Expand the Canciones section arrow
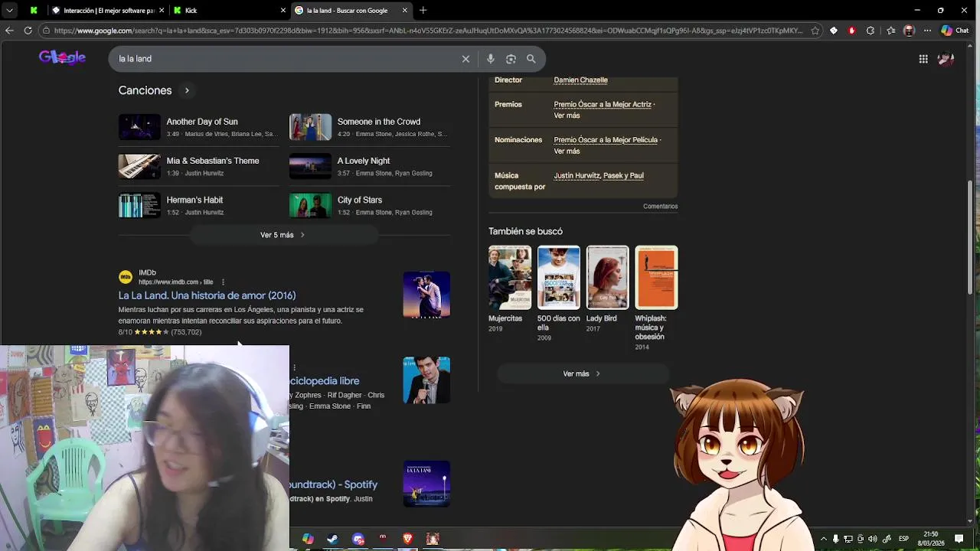The image size is (980, 551). point(187,90)
